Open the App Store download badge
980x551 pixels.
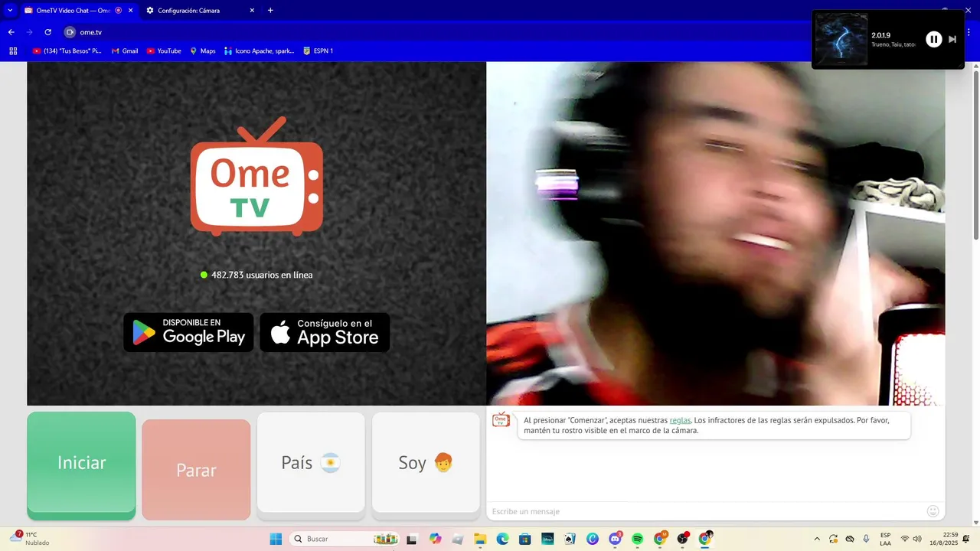325,332
